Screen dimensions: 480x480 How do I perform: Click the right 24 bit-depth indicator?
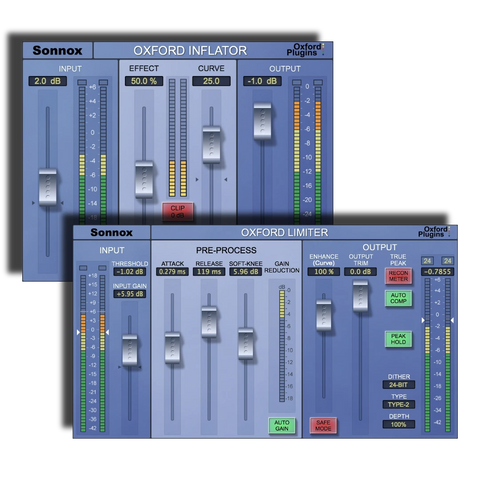coord(447,261)
